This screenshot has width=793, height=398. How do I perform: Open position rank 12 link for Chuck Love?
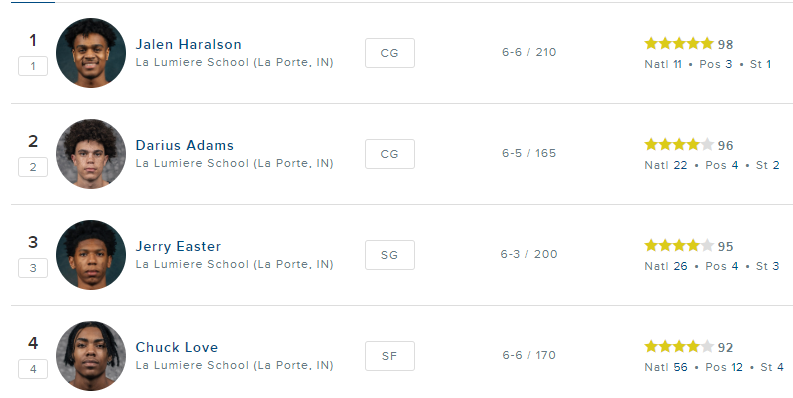point(736,367)
